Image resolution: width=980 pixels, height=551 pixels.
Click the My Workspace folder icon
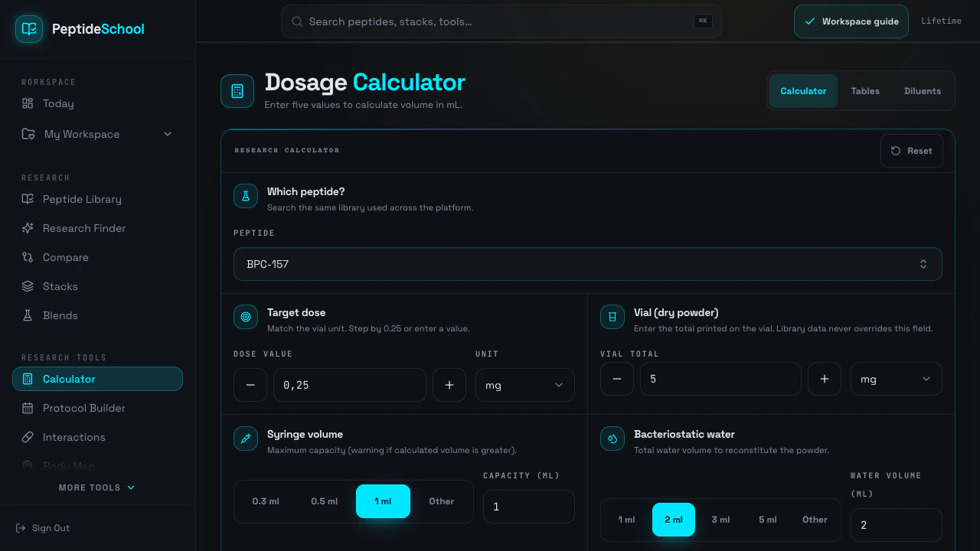click(x=28, y=134)
